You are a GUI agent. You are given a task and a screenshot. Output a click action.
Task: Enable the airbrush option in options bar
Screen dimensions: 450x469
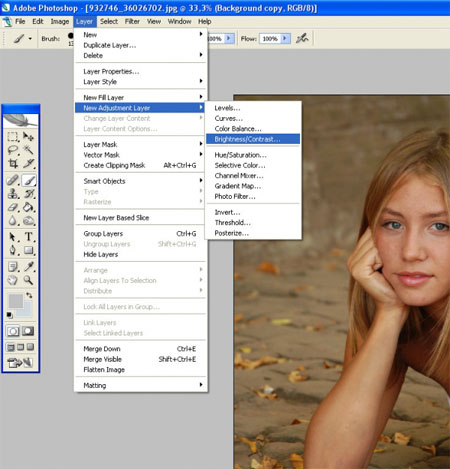click(302, 38)
